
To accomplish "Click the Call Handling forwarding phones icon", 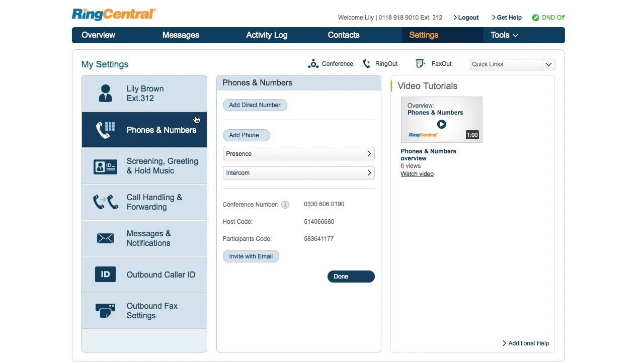I will (106, 202).
